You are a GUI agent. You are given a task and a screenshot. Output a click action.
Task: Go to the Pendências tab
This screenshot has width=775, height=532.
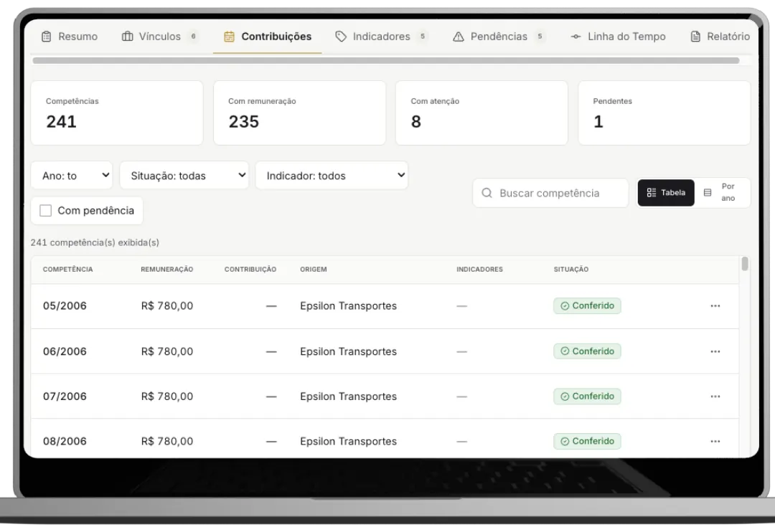pos(499,37)
